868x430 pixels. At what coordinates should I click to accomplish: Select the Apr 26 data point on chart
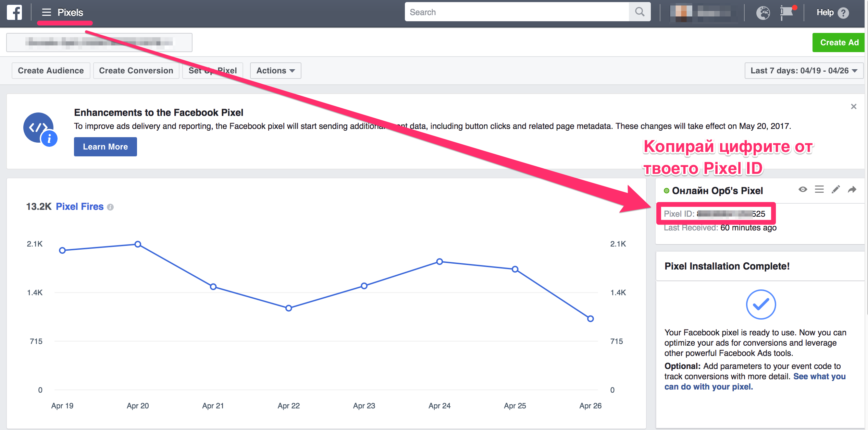tap(591, 319)
